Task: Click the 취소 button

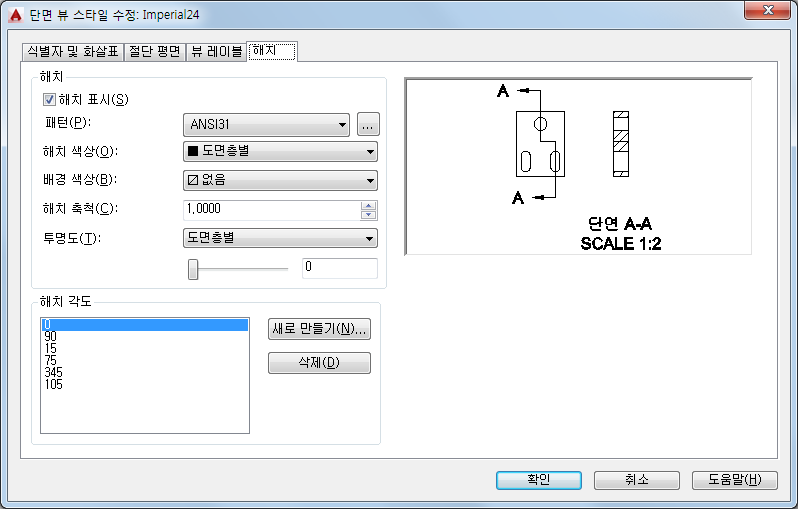Action: (637, 480)
